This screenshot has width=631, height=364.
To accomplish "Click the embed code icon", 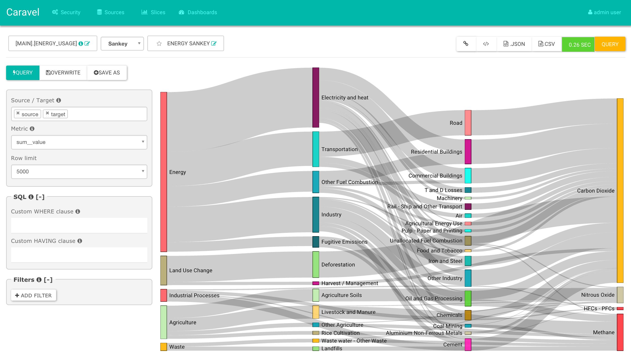I will pos(486,44).
